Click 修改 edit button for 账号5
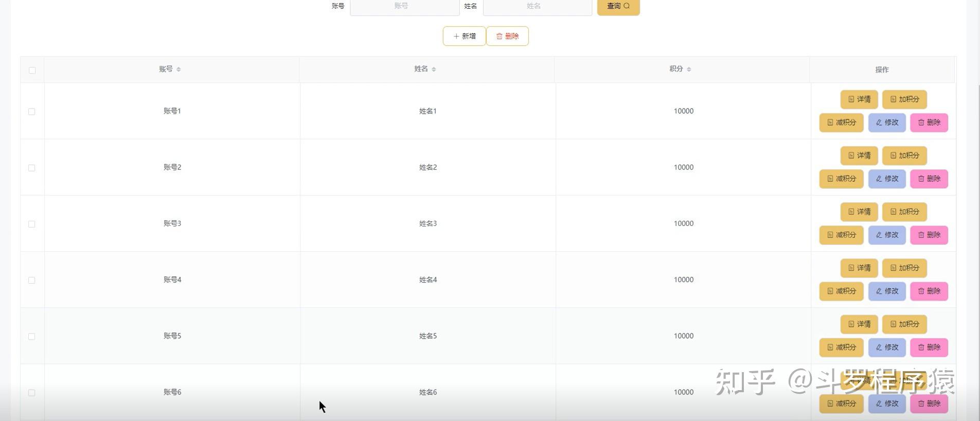Image resolution: width=980 pixels, height=421 pixels. 887,347
